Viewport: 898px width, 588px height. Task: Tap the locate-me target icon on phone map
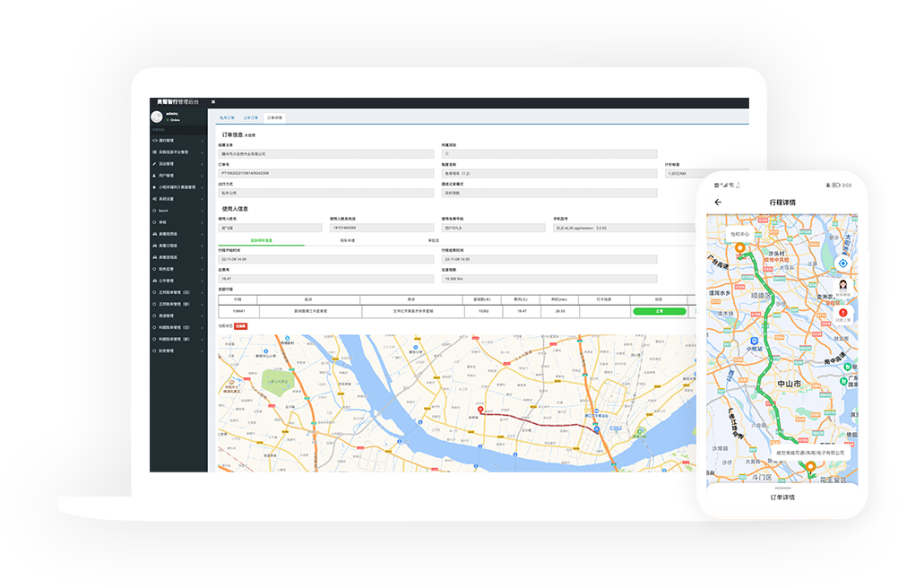coord(842,264)
